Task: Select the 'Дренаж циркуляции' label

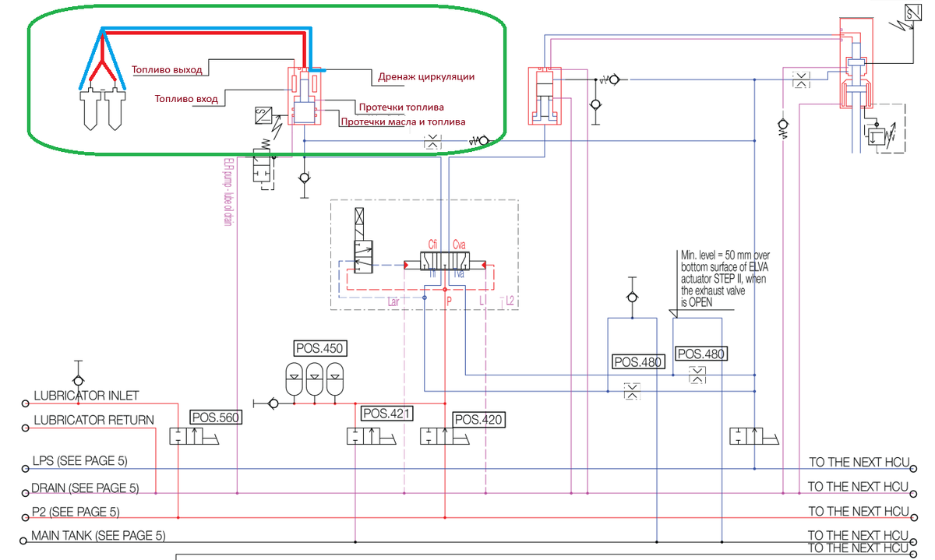Action: point(426,77)
